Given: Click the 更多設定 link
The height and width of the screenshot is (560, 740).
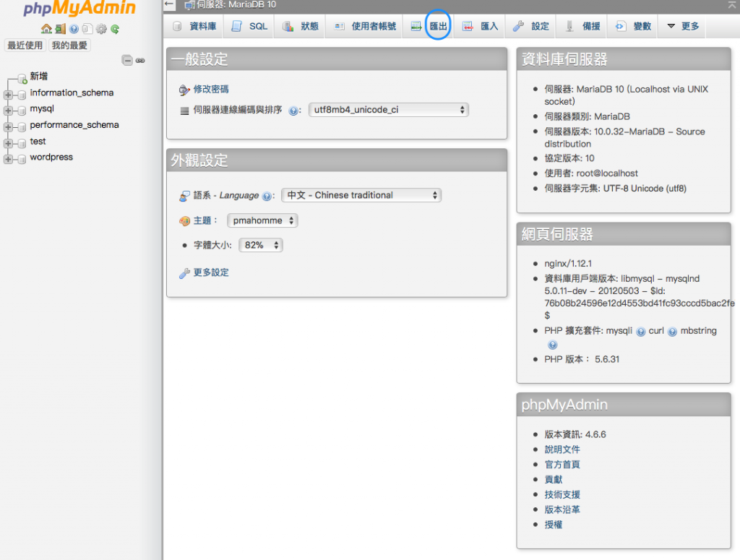Looking at the screenshot, I should point(211,272).
